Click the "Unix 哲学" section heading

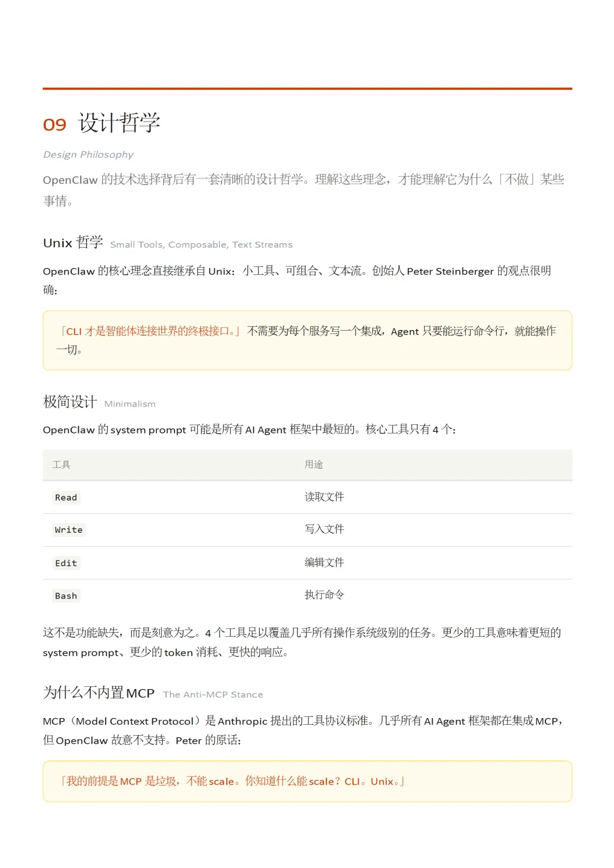tap(73, 243)
